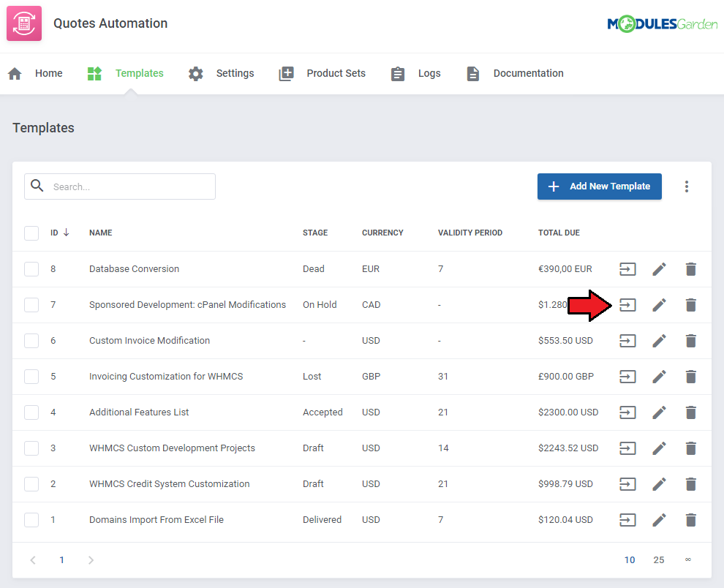This screenshot has width=724, height=588.
Task: Sort by the STAGE column header
Action: pyautogui.click(x=315, y=233)
